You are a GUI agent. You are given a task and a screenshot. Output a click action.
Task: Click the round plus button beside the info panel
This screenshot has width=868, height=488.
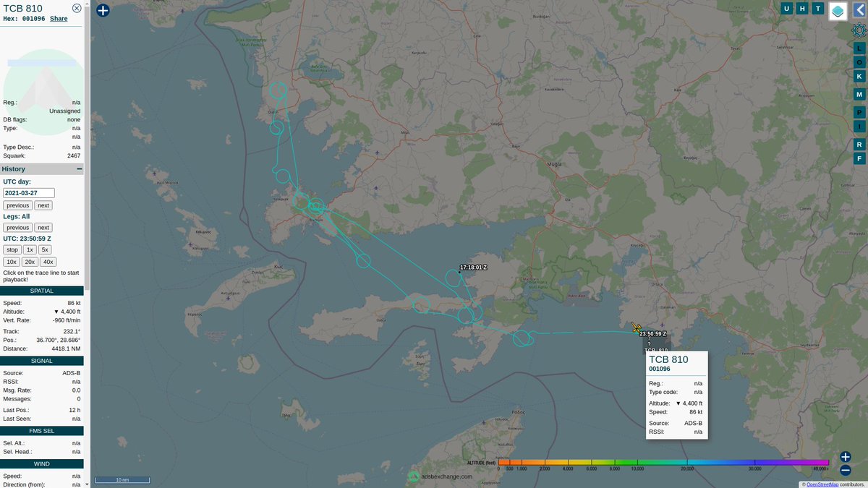103,10
